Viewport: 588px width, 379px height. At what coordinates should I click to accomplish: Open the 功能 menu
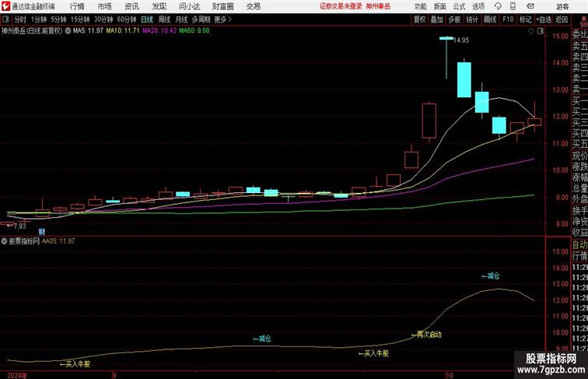(420, 6)
